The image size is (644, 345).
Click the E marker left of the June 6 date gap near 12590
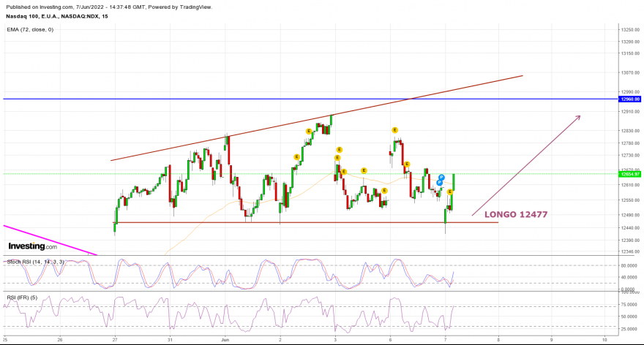click(384, 191)
